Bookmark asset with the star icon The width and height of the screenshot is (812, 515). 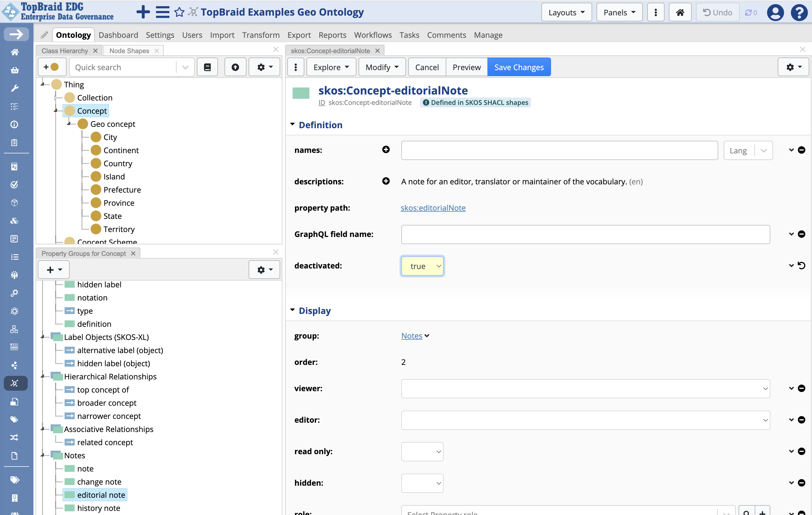pos(179,12)
